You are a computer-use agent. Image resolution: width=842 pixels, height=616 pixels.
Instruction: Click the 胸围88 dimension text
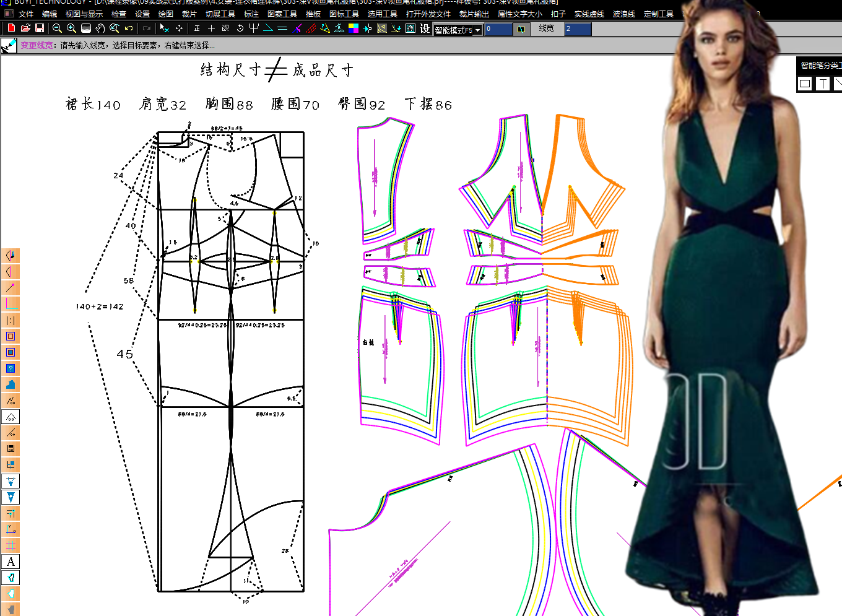pyautogui.click(x=229, y=104)
